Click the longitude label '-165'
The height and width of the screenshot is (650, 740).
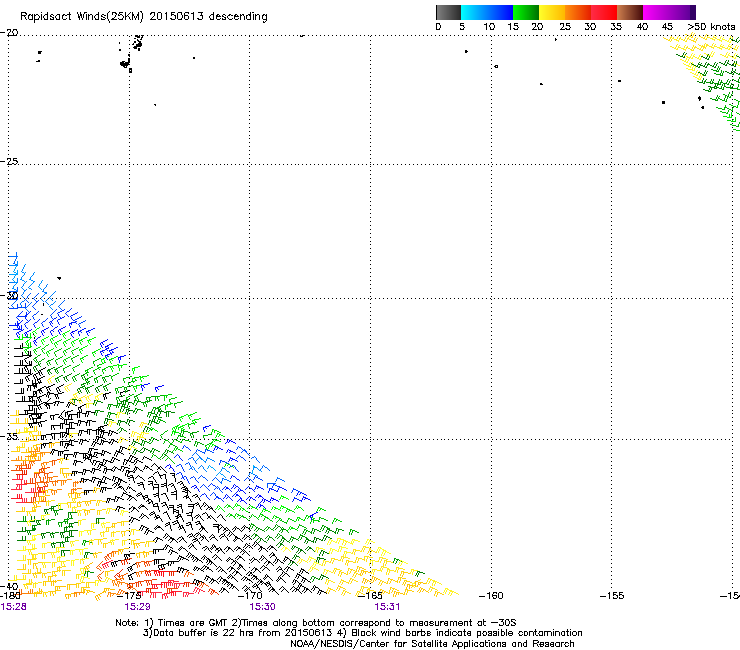pyautogui.click(x=370, y=596)
